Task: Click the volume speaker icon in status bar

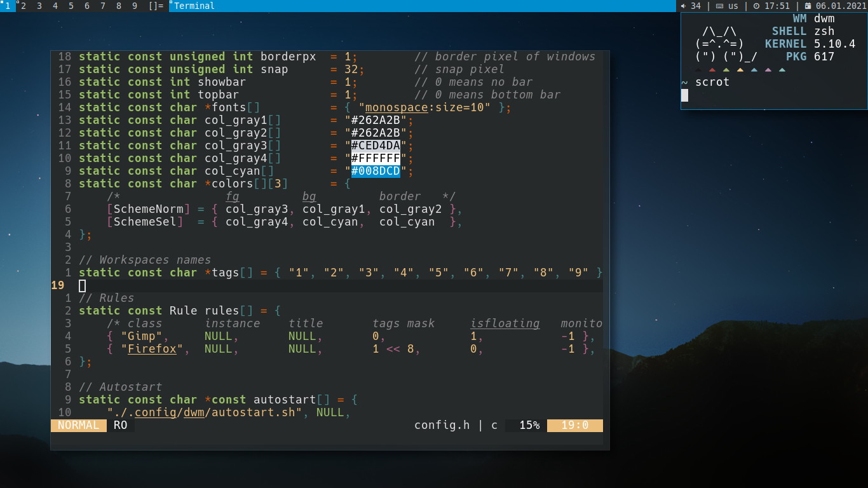Action: (684, 6)
